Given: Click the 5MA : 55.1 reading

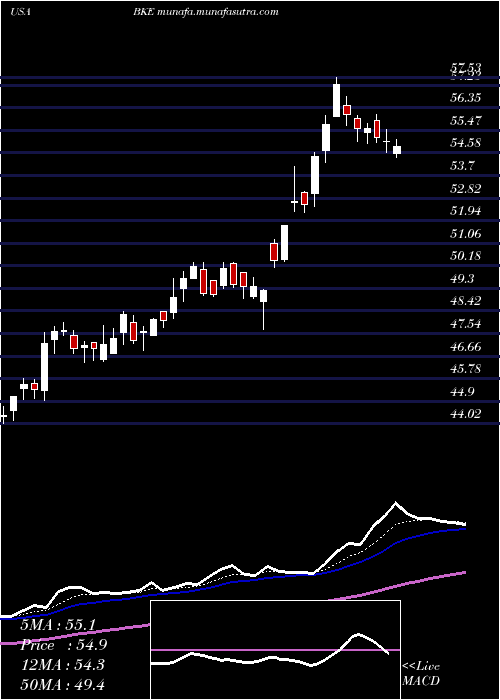Looking at the screenshot, I should click(58, 625).
